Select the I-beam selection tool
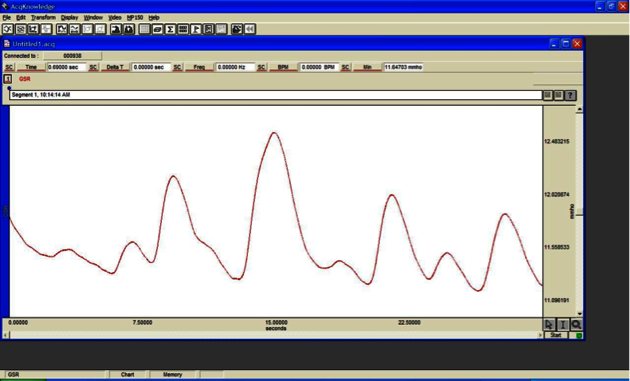The image size is (630, 381). click(x=562, y=325)
